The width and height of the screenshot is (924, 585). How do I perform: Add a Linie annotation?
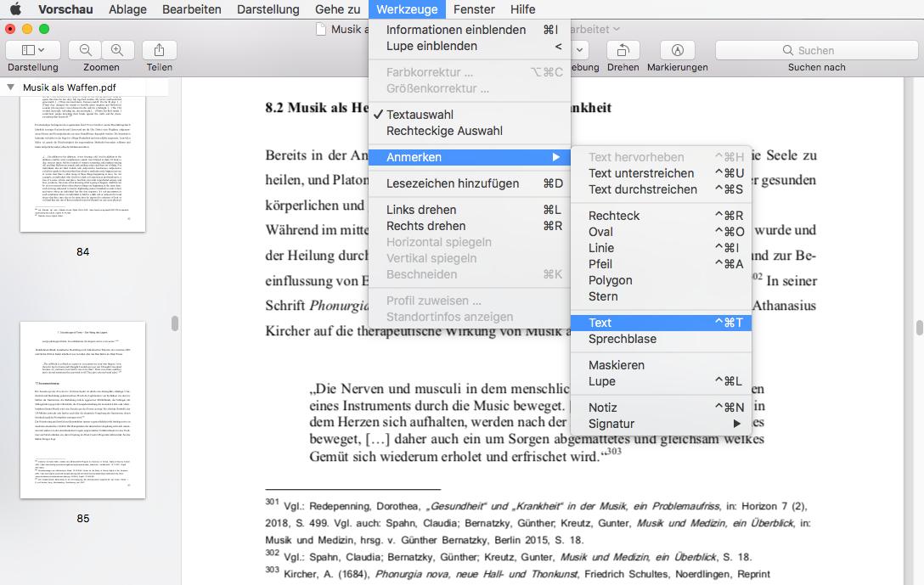pyautogui.click(x=662, y=248)
